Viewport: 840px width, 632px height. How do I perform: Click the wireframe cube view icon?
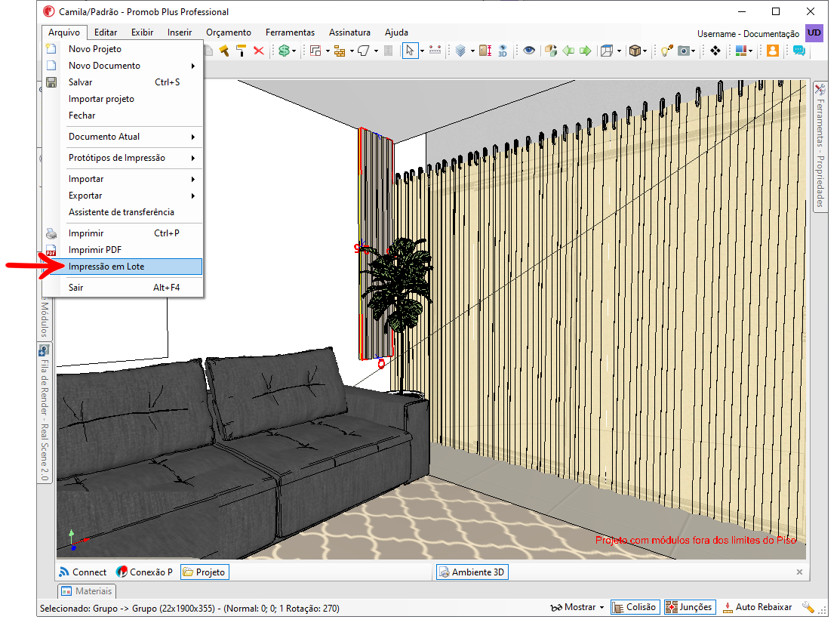[607, 51]
